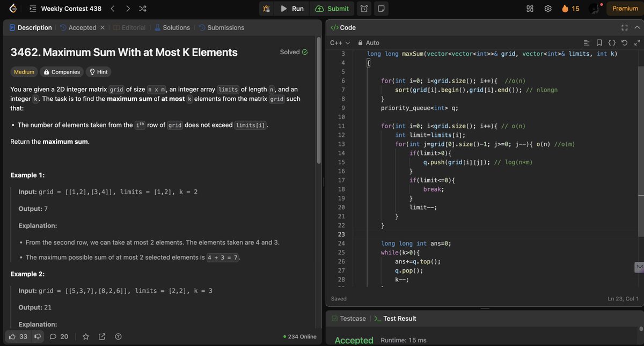This screenshot has width=644, height=346.
Task: Switch to the Testcase tab
Action: point(348,319)
